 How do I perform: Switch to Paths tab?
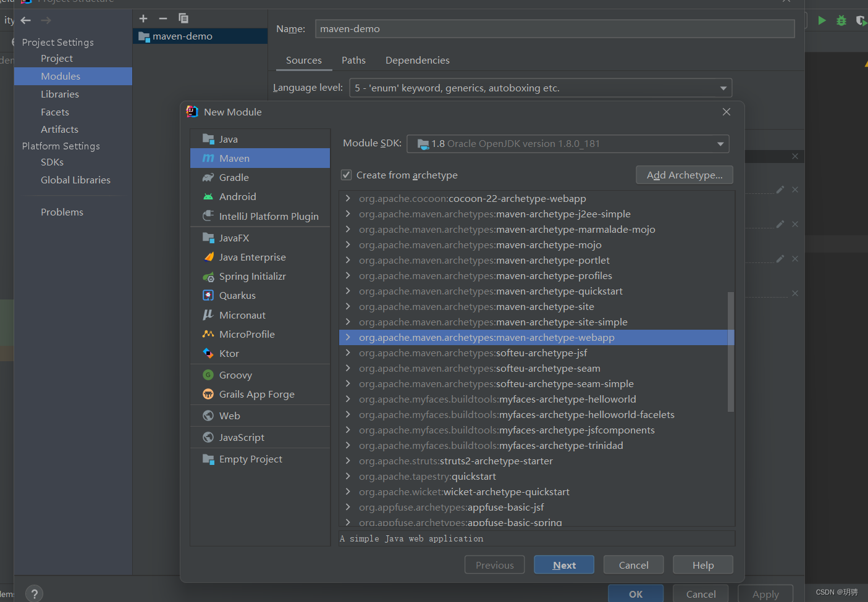353,60
